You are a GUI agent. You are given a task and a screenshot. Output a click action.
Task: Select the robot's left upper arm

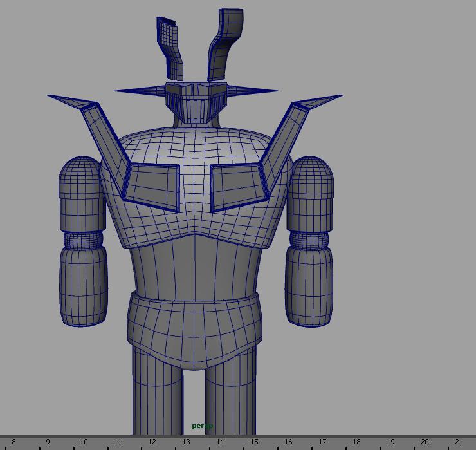click(82, 194)
